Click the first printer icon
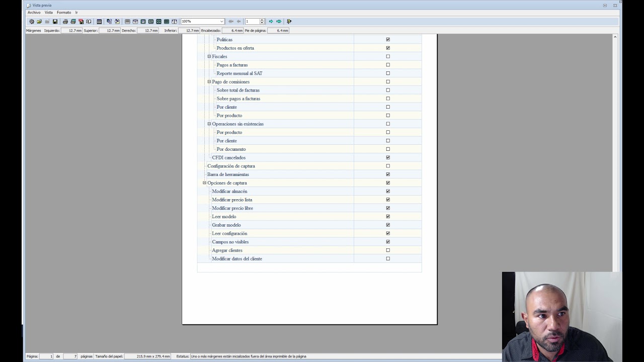This screenshot has height=362, width=644. point(65,22)
